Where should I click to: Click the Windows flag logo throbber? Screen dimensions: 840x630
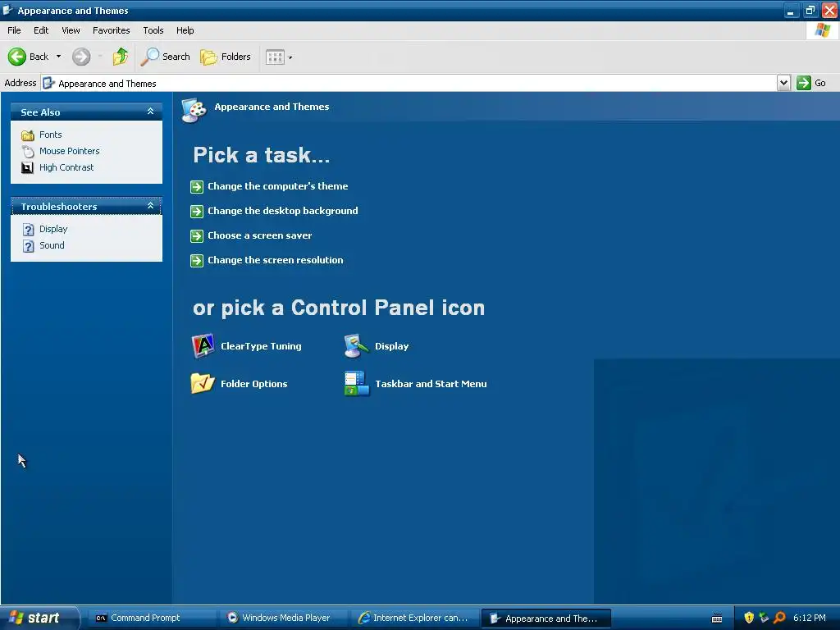(x=823, y=30)
